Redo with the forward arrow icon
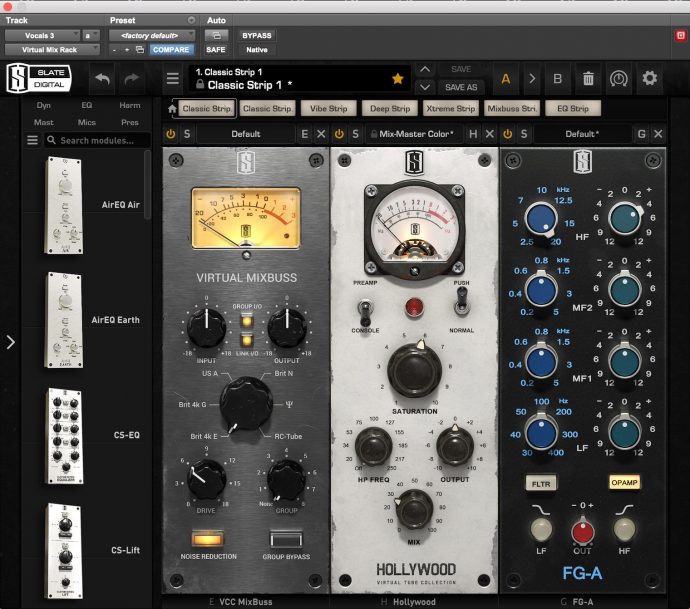Image resolution: width=690 pixels, height=609 pixels. pyautogui.click(x=131, y=79)
